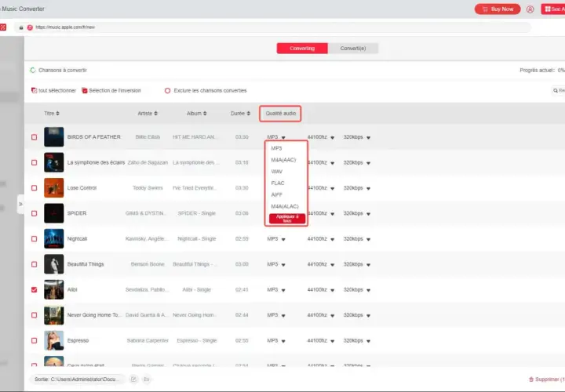Viewport: 565px width, 392px height.
Task: Sort by Artiste column arrows
Action: pos(155,114)
